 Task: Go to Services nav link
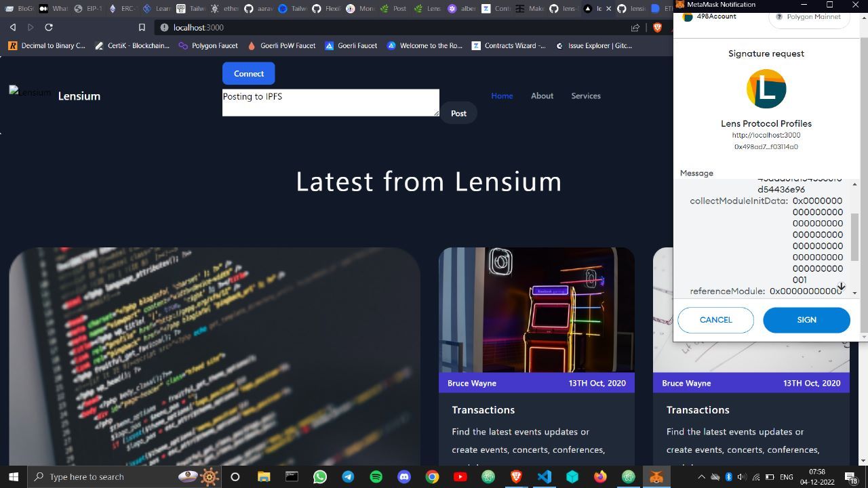click(x=586, y=96)
